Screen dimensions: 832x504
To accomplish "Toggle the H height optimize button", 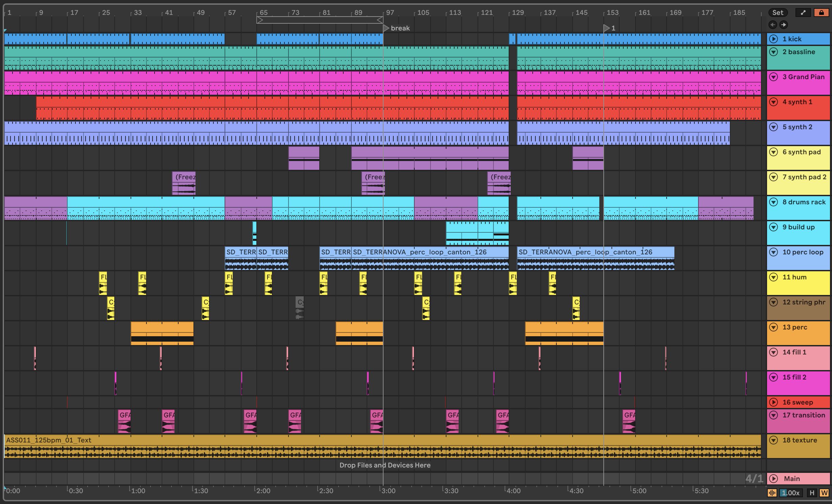I will click(812, 493).
